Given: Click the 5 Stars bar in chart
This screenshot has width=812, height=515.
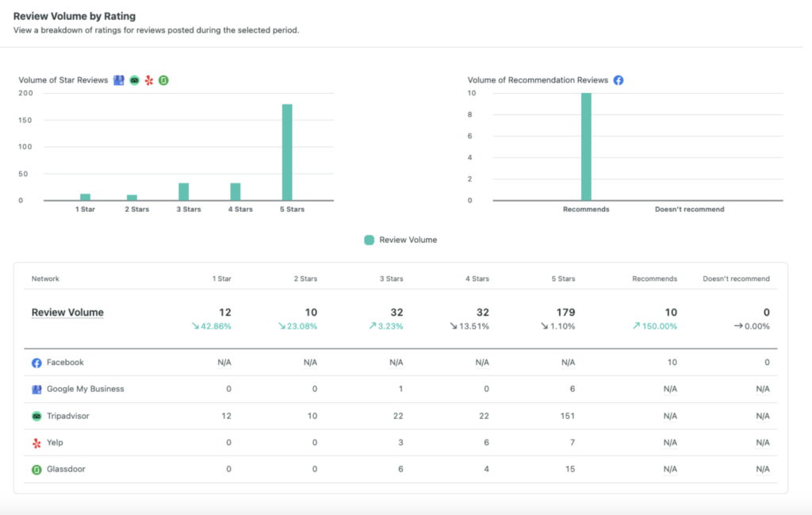Looking at the screenshot, I should coord(287,152).
